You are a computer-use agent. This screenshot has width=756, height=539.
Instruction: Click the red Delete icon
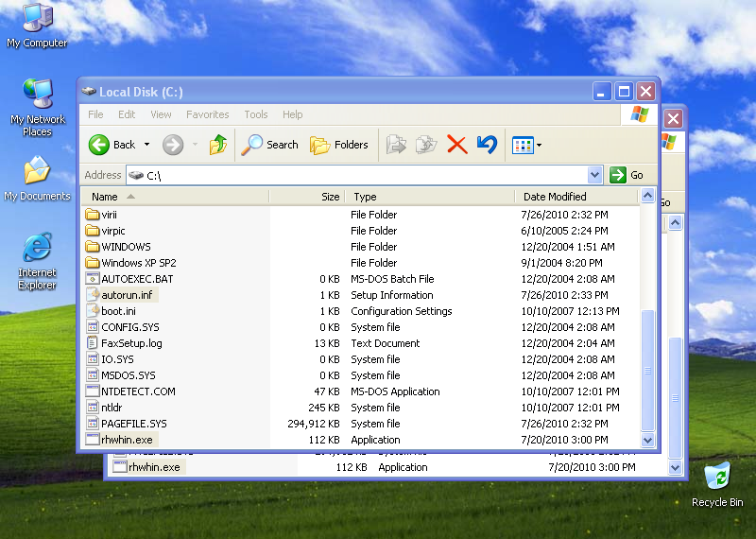click(x=457, y=145)
